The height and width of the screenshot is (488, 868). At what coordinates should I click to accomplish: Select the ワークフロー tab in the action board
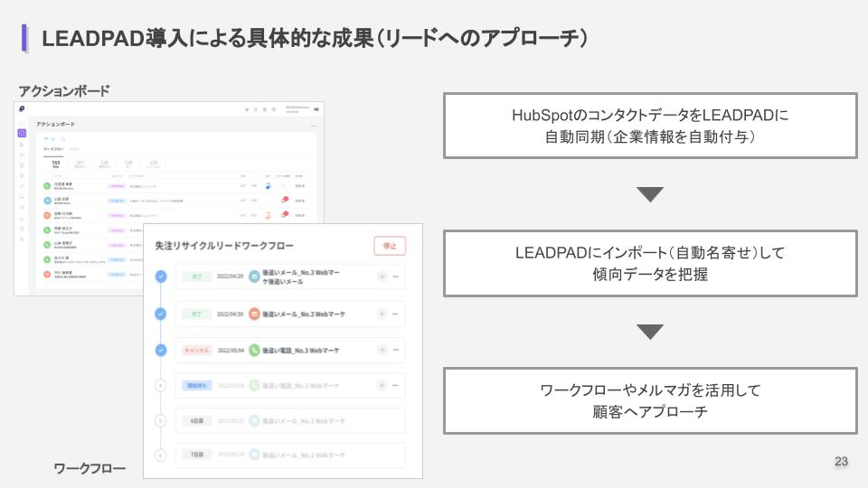click(53, 149)
